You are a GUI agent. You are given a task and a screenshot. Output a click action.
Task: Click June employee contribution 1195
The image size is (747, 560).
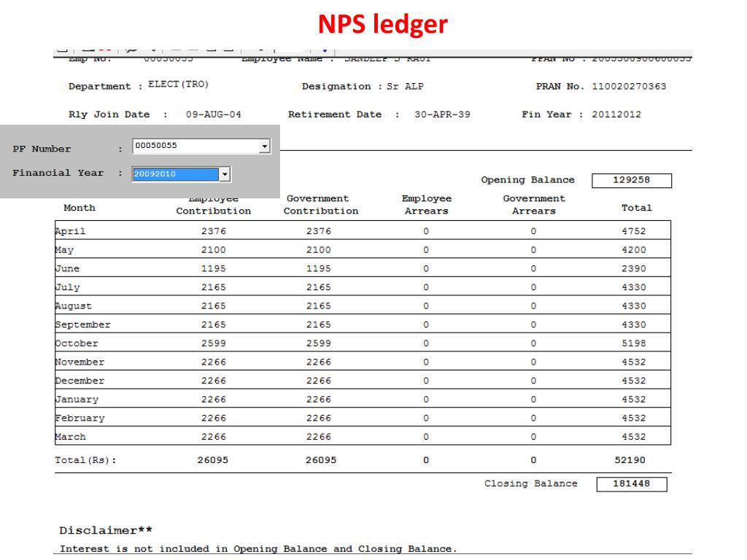pos(214,268)
